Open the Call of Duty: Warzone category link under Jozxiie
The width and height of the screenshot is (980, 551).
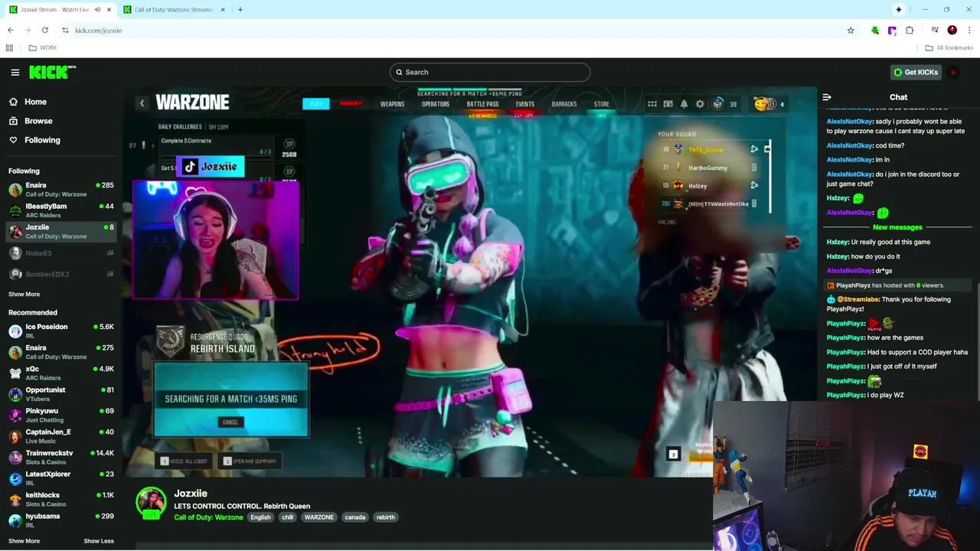pyautogui.click(x=208, y=517)
